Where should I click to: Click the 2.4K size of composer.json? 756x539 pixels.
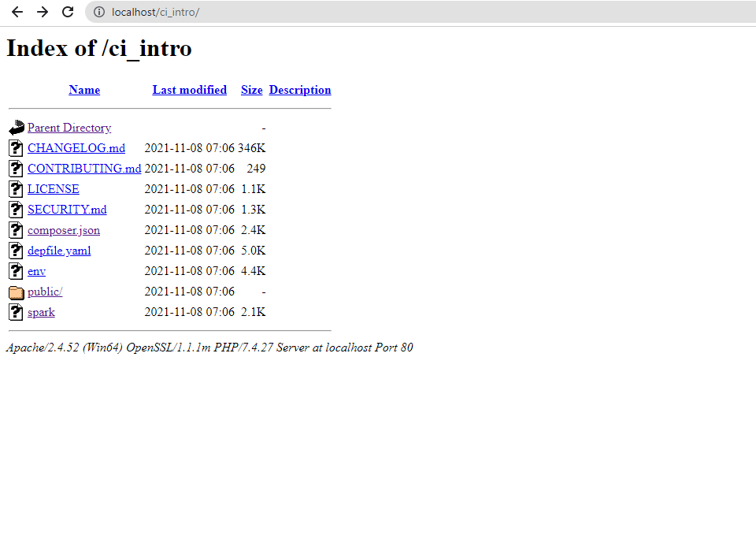(253, 230)
